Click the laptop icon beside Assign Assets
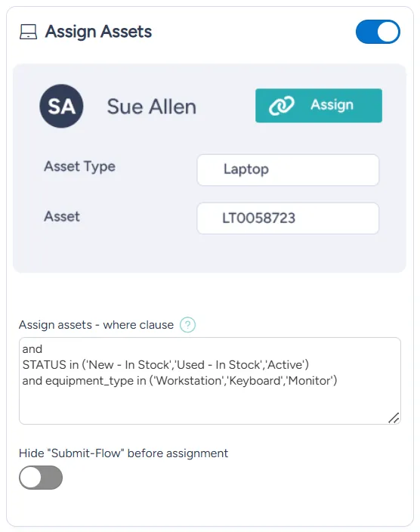This screenshot has height=532, width=420. [28, 32]
